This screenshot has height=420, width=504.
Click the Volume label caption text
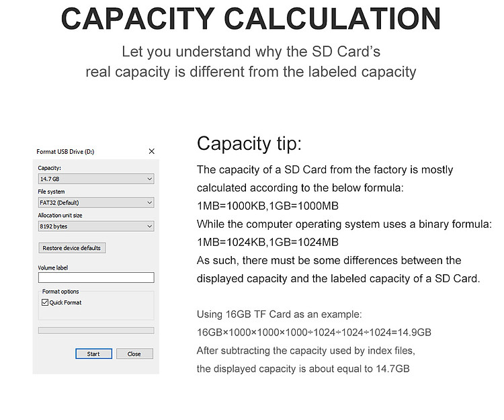tap(53, 267)
